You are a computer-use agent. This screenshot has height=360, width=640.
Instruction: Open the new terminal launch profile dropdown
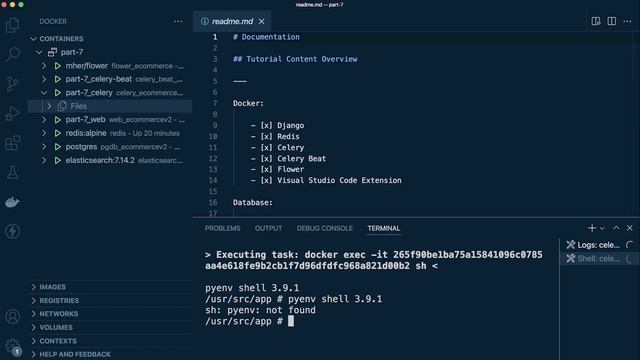click(602, 228)
